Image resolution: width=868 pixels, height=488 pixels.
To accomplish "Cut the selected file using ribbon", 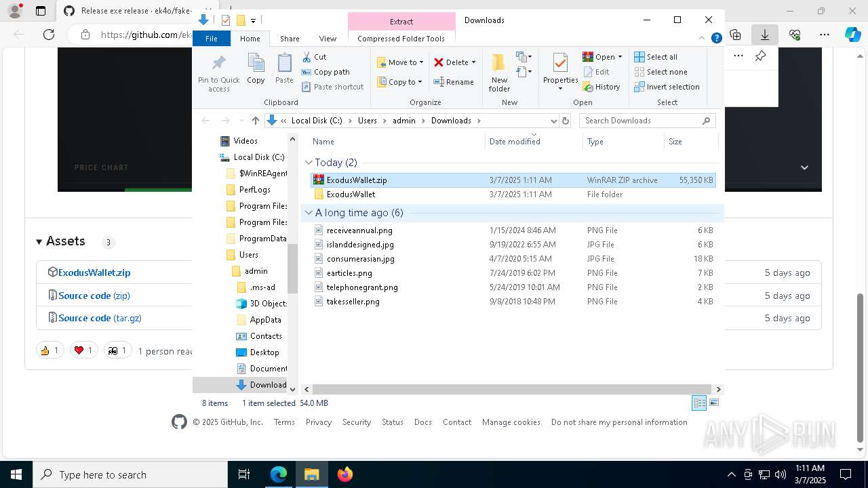I will tap(314, 57).
